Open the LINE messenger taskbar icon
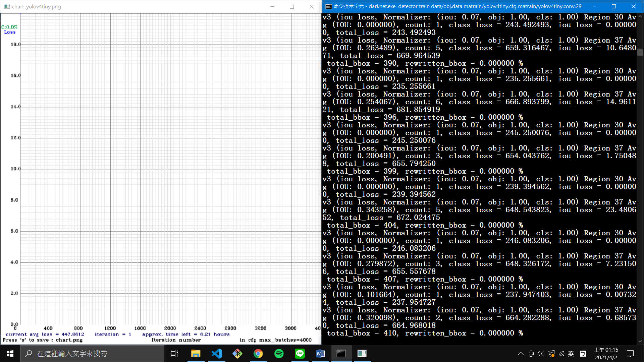Image resolution: width=644 pixels, height=362 pixels. (x=300, y=354)
